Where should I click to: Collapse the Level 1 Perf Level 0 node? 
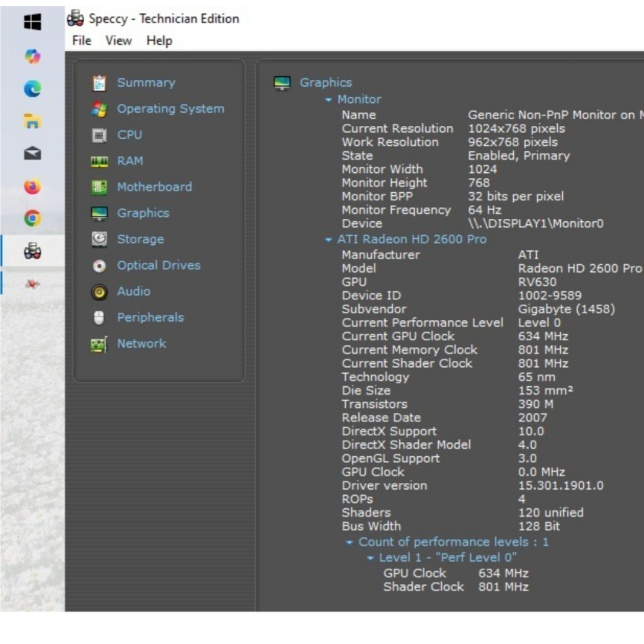tap(370, 558)
